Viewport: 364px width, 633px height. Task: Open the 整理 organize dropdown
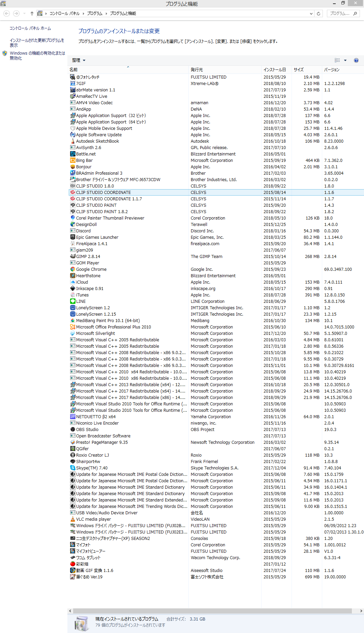coord(79,60)
